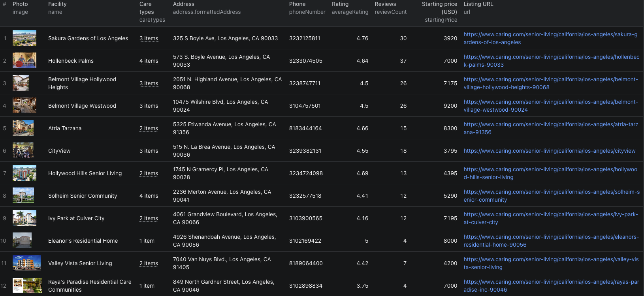
Task: Select phone number 8189064400
Action: (306, 263)
